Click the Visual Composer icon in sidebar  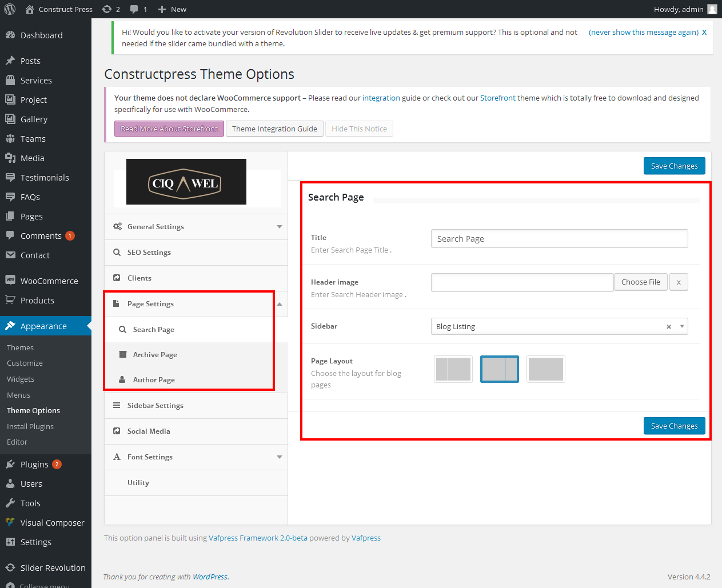10,522
